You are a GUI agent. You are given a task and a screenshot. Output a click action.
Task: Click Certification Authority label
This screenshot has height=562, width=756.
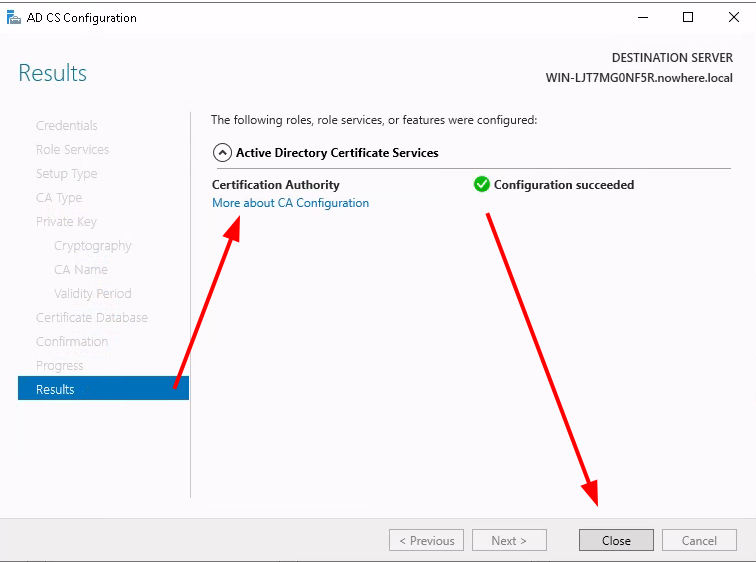[276, 185]
